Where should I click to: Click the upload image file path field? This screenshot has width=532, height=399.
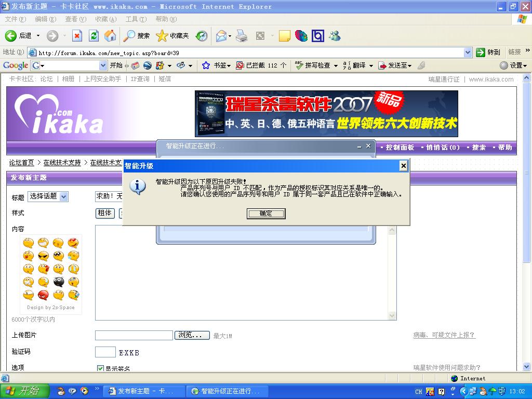coord(134,335)
